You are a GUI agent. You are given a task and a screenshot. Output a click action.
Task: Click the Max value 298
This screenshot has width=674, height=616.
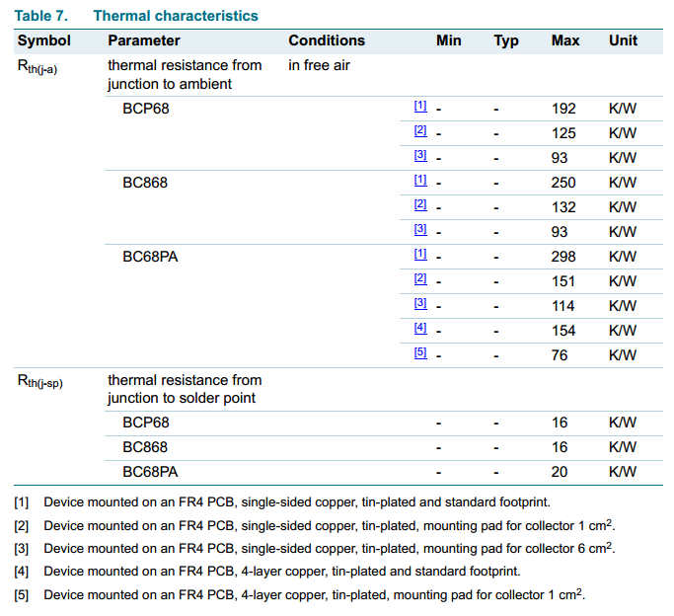click(x=563, y=257)
